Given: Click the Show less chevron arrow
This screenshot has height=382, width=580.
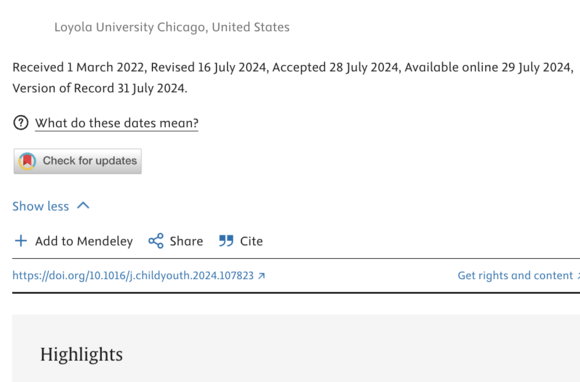Looking at the screenshot, I should click(83, 206).
